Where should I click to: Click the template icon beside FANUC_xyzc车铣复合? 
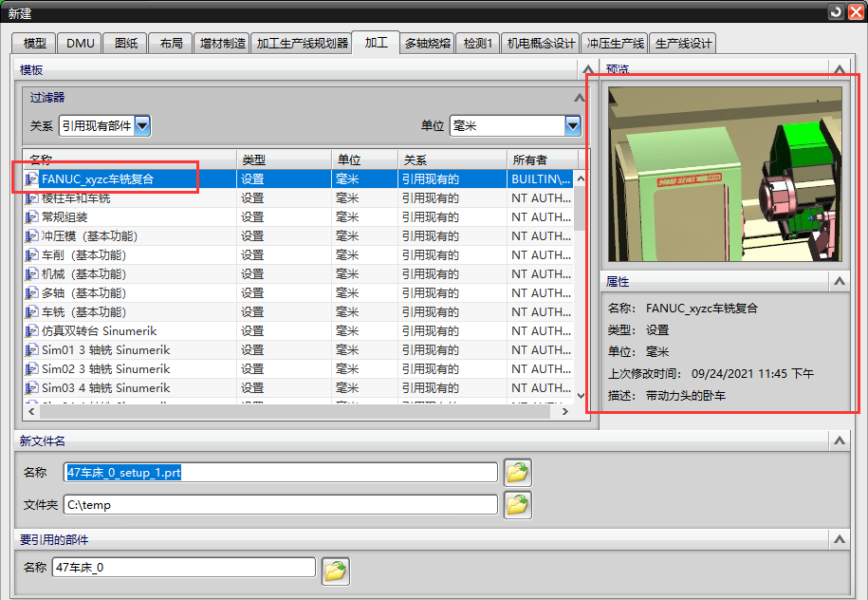[x=32, y=178]
